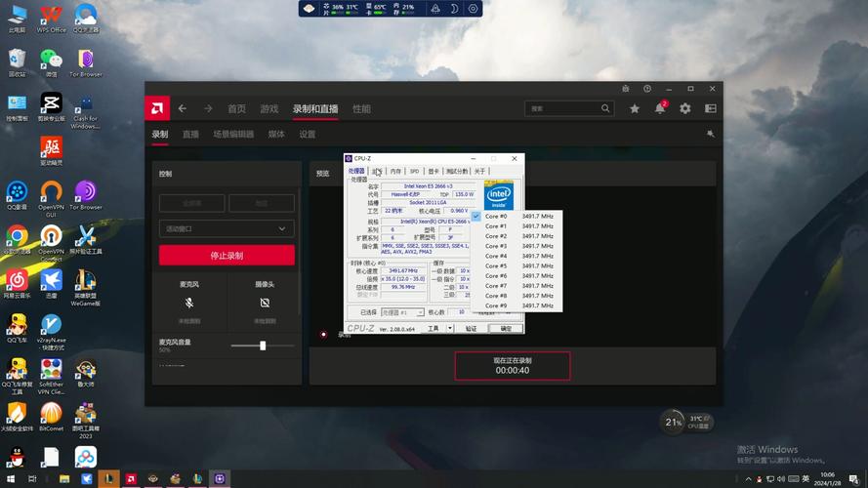868x488 pixels.
Task: Click the 21% CPU usage floating widget
Action: [x=673, y=423]
